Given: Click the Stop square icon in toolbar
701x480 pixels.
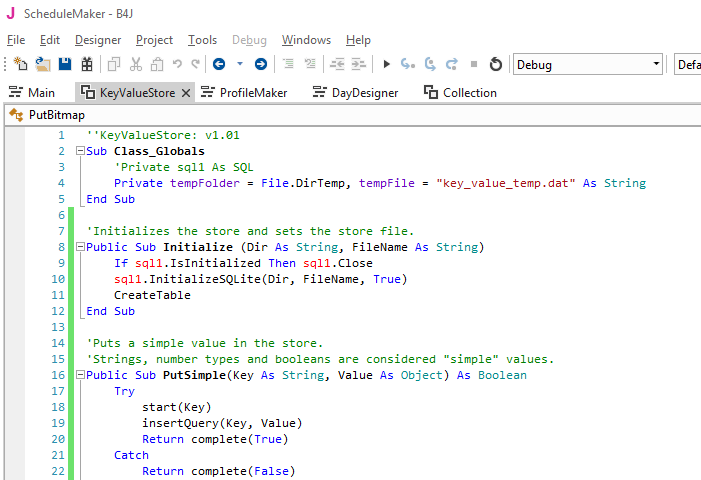Looking at the screenshot, I should click(474, 64).
